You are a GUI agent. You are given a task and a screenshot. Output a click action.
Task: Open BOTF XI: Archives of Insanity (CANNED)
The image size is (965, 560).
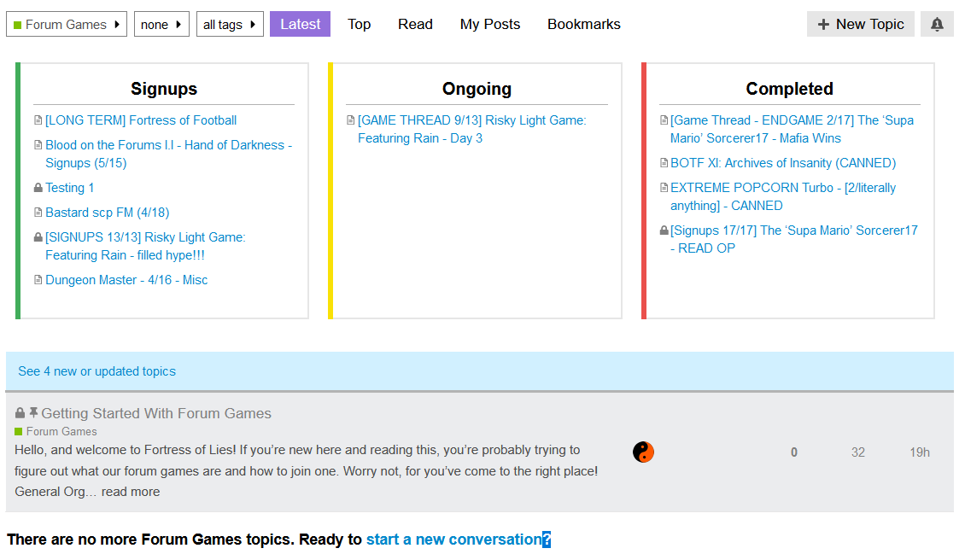[x=783, y=163]
